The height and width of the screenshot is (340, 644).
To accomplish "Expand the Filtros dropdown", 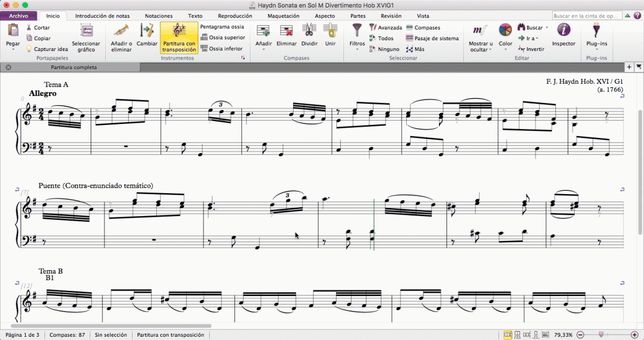I will click(x=357, y=49).
